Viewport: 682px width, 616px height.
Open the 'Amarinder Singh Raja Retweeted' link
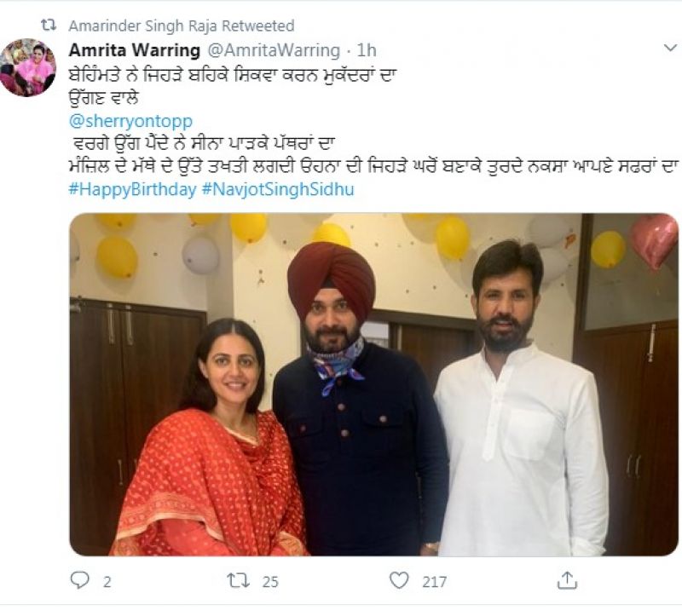[x=181, y=26]
